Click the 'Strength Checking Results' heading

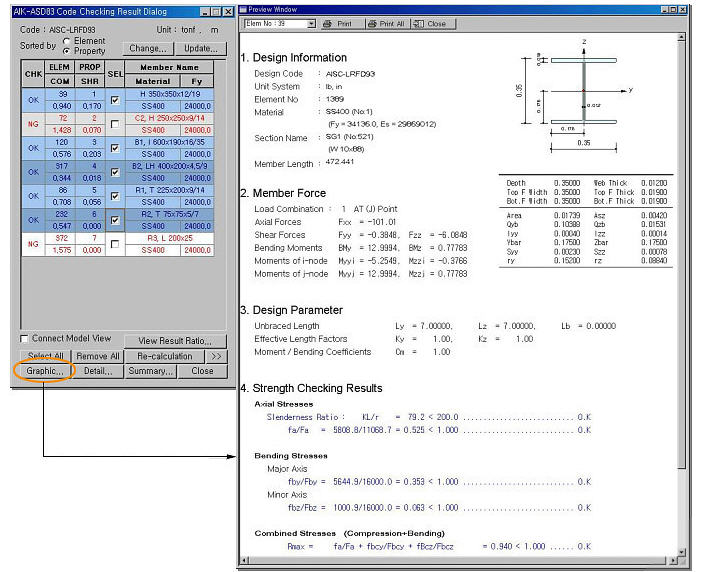[x=317, y=388]
